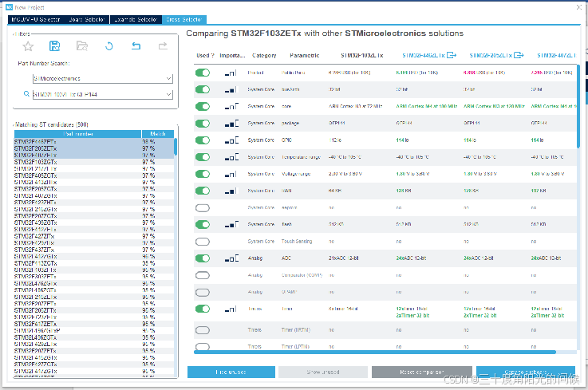Switch to the MCU/MPU Selector tab

(36, 19)
